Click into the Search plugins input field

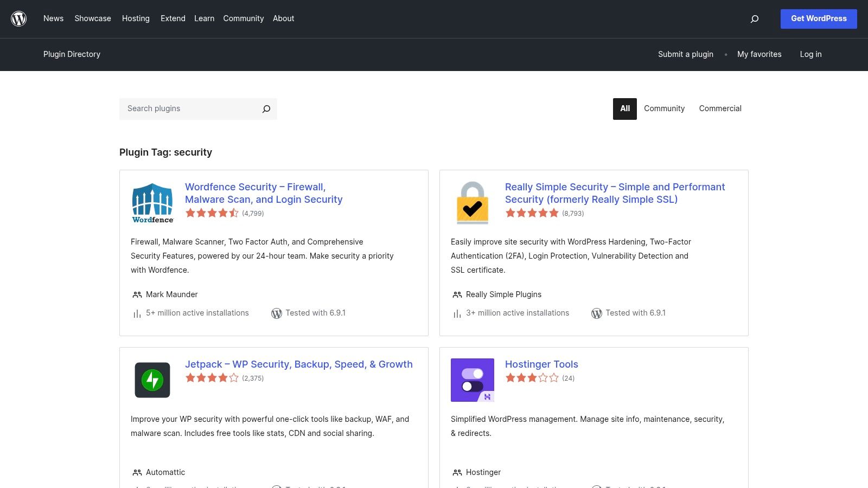(184, 108)
